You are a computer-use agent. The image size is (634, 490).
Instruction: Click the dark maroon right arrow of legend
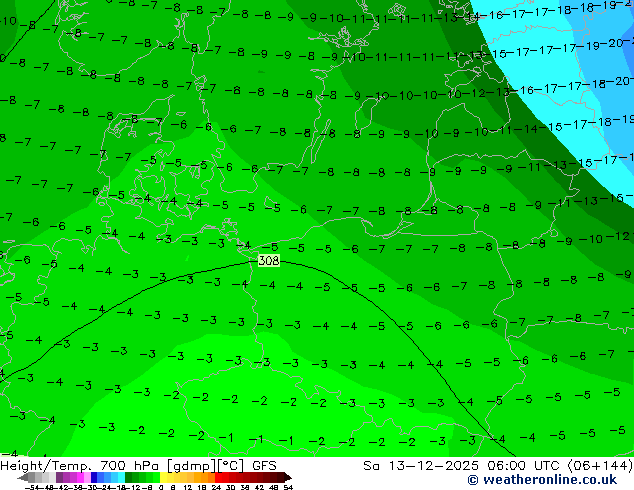coord(288,477)
